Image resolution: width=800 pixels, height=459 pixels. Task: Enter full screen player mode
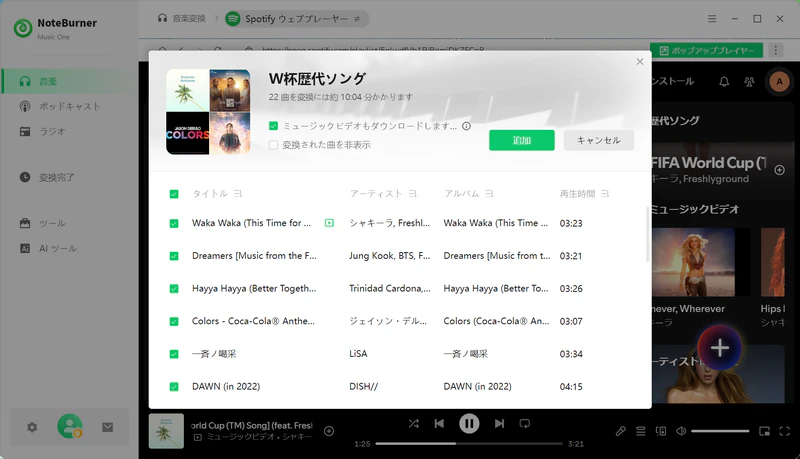tap(785, 431)
